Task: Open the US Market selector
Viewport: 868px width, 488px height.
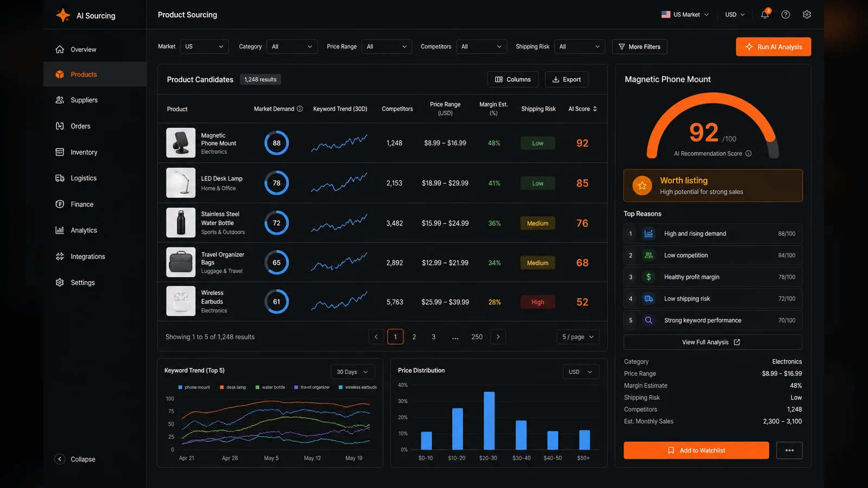Action: pyautogui.click(x=685, y=15)
